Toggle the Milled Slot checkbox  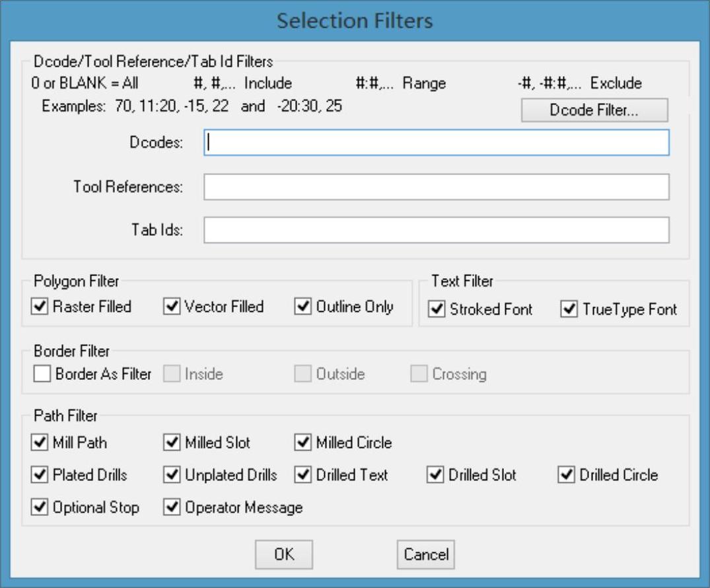(x=172, y=443)
